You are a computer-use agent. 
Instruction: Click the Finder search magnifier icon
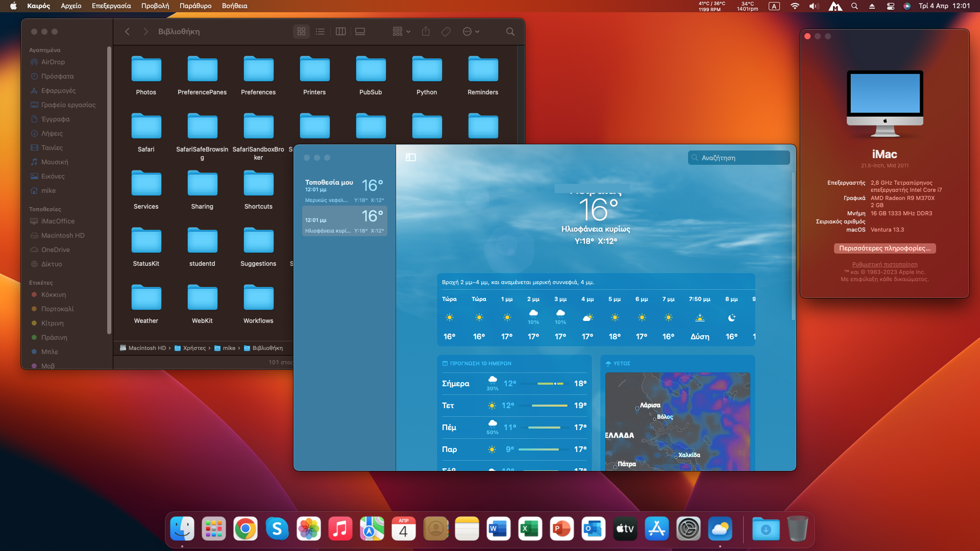click(510, 32)
